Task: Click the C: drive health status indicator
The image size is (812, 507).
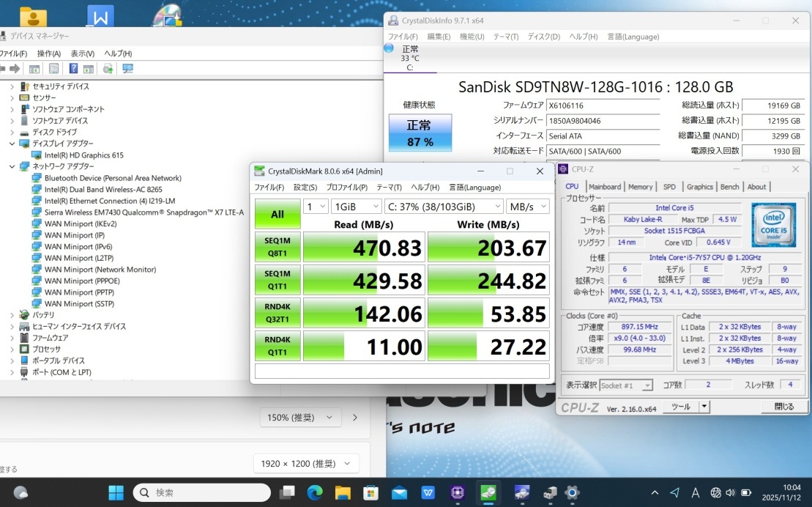Action: [410, 58]
